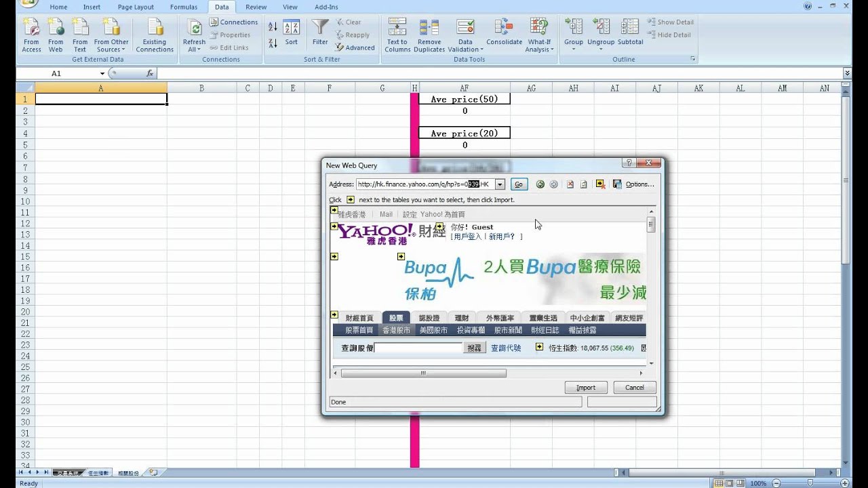Click the web query Back arrow icon
Image resolution: width=868 pixels, height=488 pixels.
[540, 184]
